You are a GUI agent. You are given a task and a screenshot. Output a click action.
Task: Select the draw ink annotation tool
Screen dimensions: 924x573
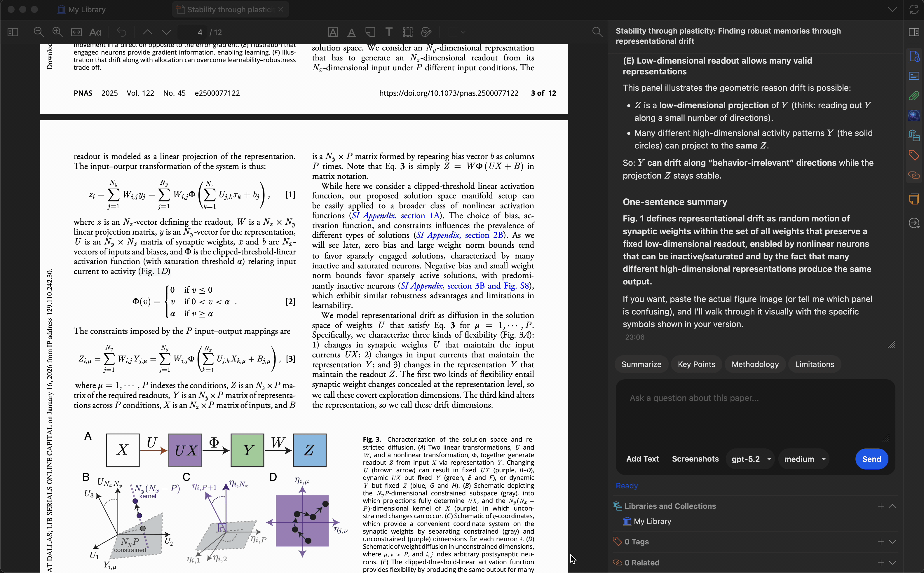(x=426, y=32)
